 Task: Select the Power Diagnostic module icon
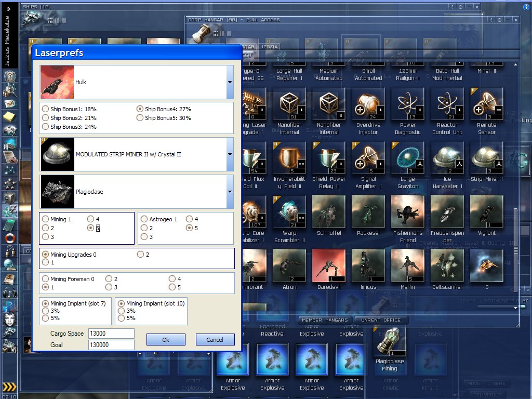click(x=407, y=104)
